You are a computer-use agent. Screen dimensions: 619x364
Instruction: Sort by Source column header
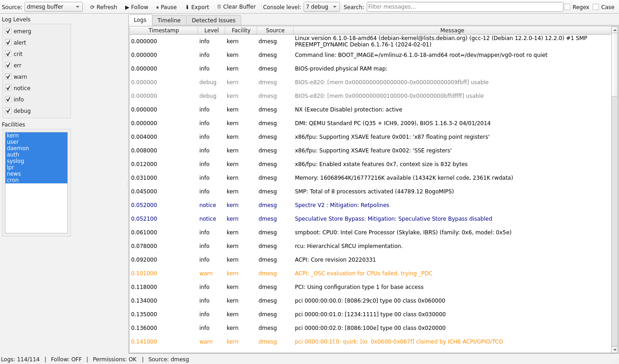pyautogui.click(x=275, y=30)
